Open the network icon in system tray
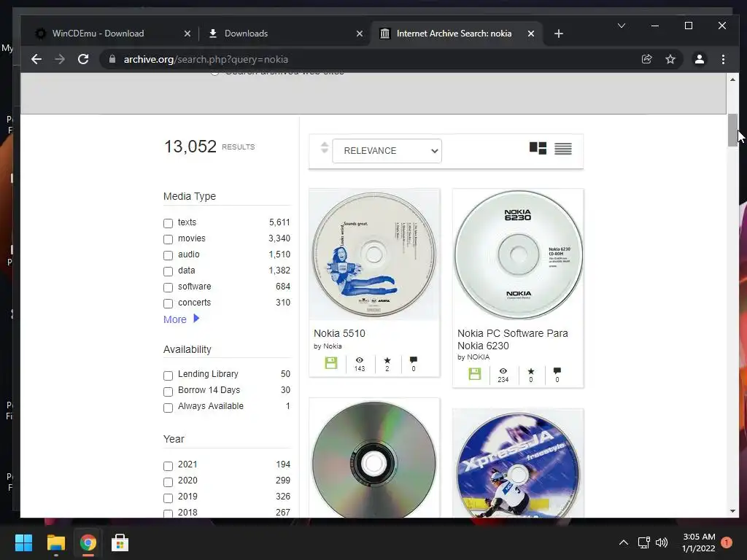This screenshot has width=747, height=560. [643, 542]
